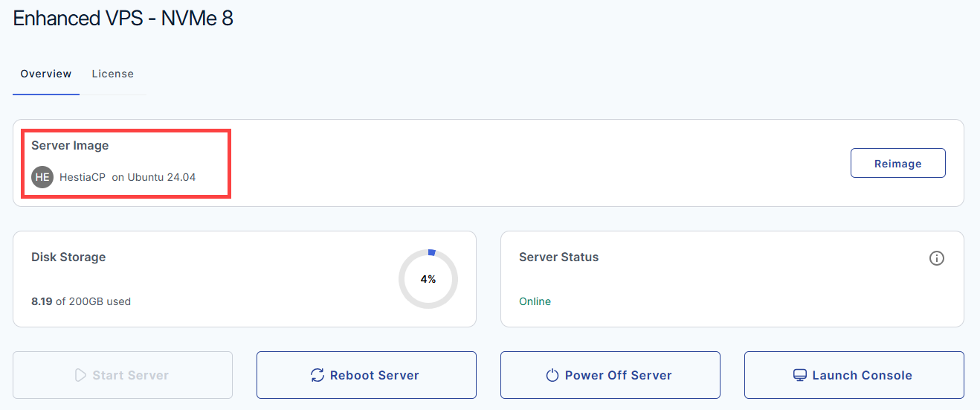Click the 8.19 of 200GB used text
This screenshot has height=410, width=980.
(81, 301)
